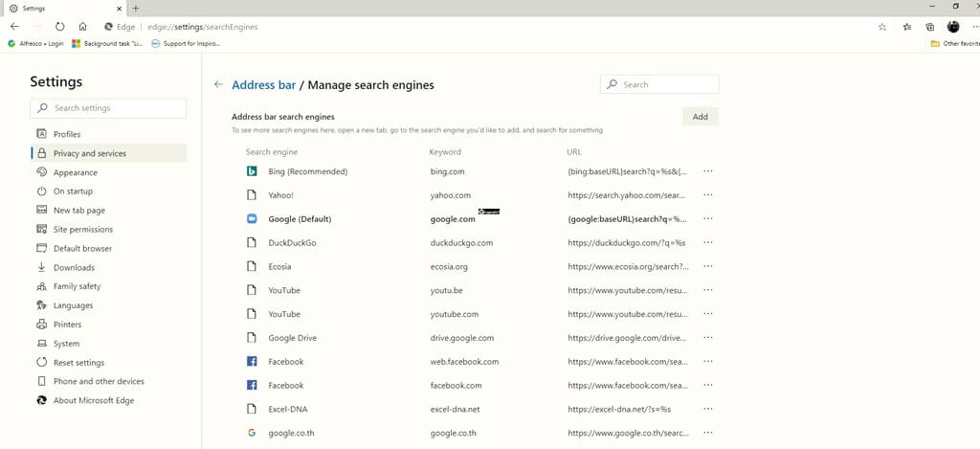
Task: Open browser Settings and more menu
Action: pos(975,27)
